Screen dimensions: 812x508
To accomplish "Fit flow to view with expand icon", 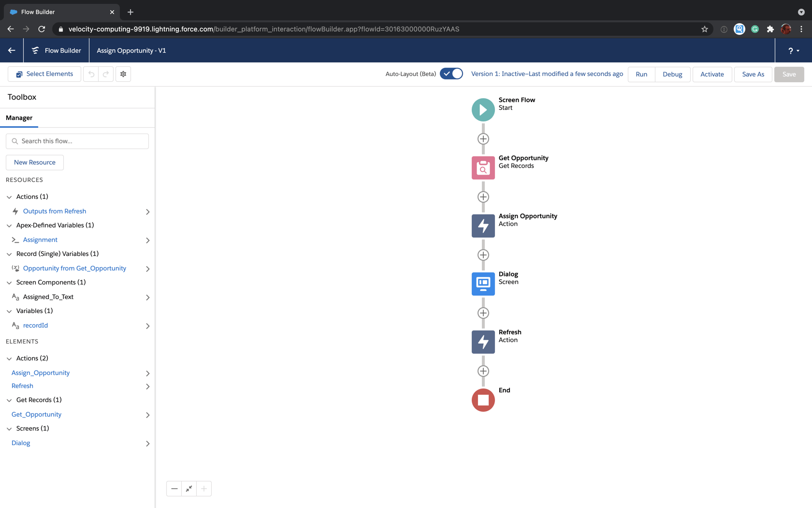I will 189,489.
